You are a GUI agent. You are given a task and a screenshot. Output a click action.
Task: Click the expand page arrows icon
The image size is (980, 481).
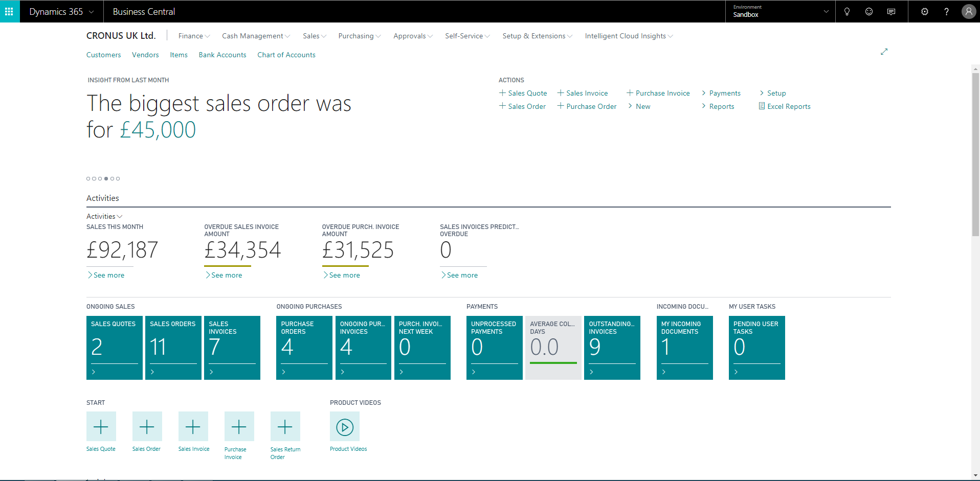point(884,52)
